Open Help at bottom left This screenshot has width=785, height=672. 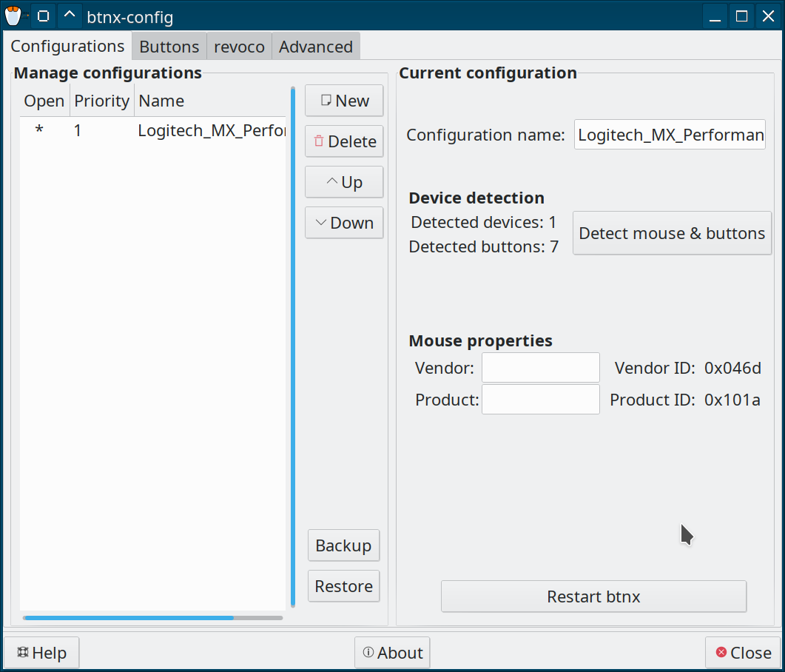[41, 653]
